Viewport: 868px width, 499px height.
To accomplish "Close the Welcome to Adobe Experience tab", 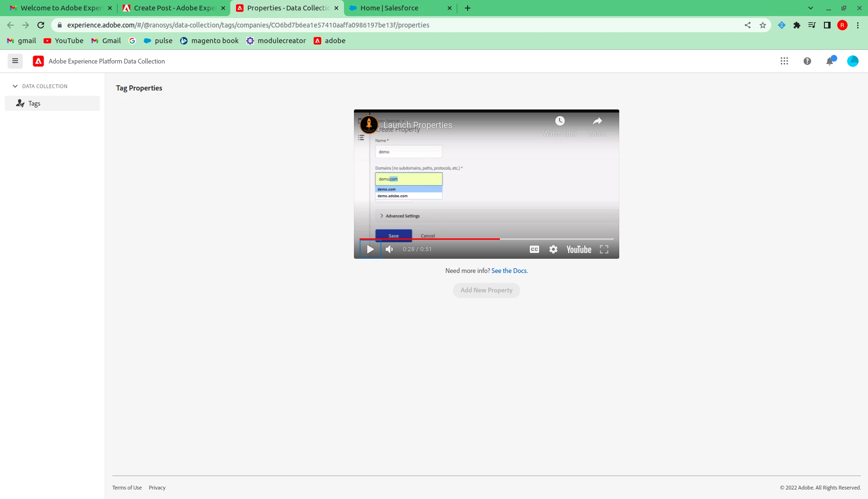I will click(x=110, y=8).
